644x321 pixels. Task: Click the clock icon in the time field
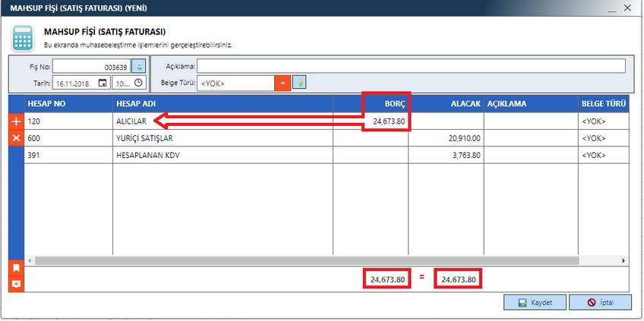[x=138, y=83]
